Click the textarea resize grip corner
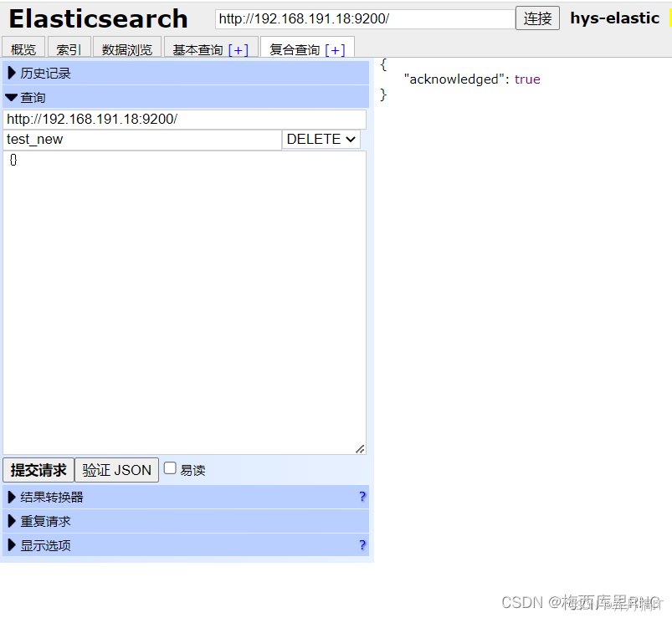 coord(361,449)
